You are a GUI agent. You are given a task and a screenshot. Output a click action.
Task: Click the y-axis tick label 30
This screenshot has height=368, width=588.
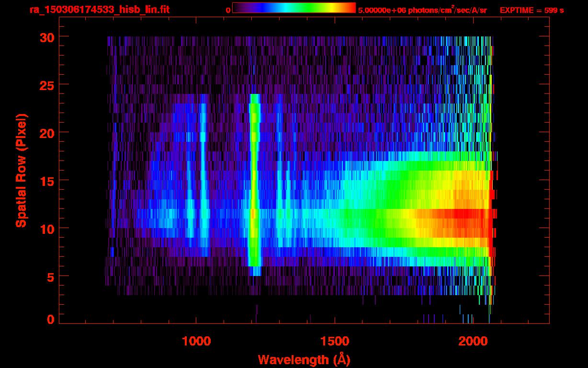point(46,37)
